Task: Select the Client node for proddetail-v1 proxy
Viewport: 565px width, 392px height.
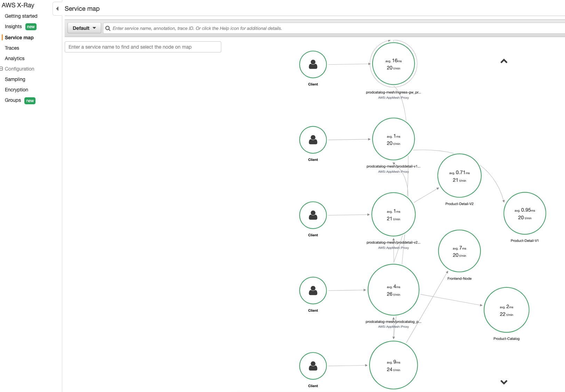Action: tap(313, 140)
